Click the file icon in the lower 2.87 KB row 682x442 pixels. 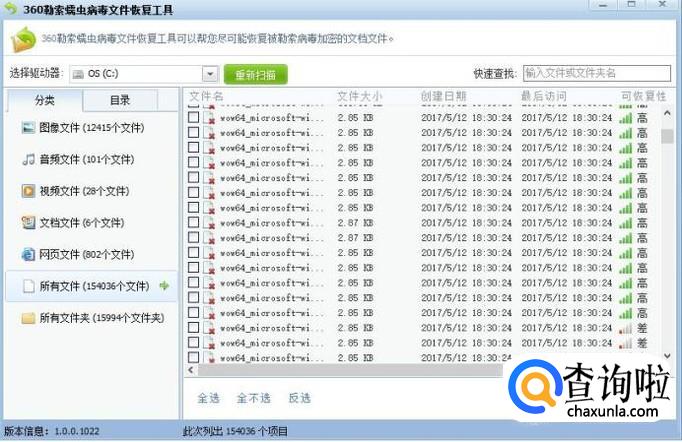(x=210, y=238)
